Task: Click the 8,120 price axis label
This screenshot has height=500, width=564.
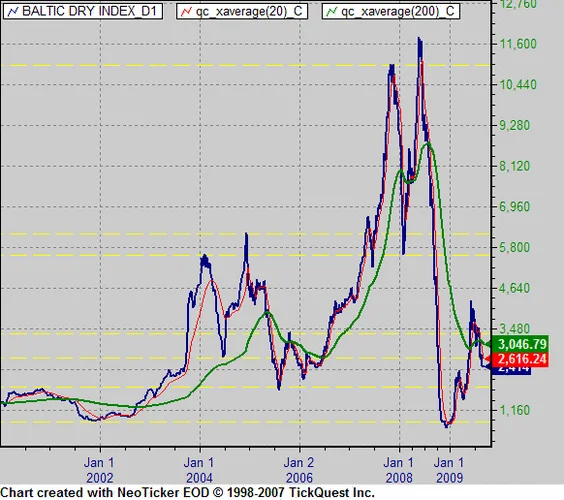Action: coord(514,166)
